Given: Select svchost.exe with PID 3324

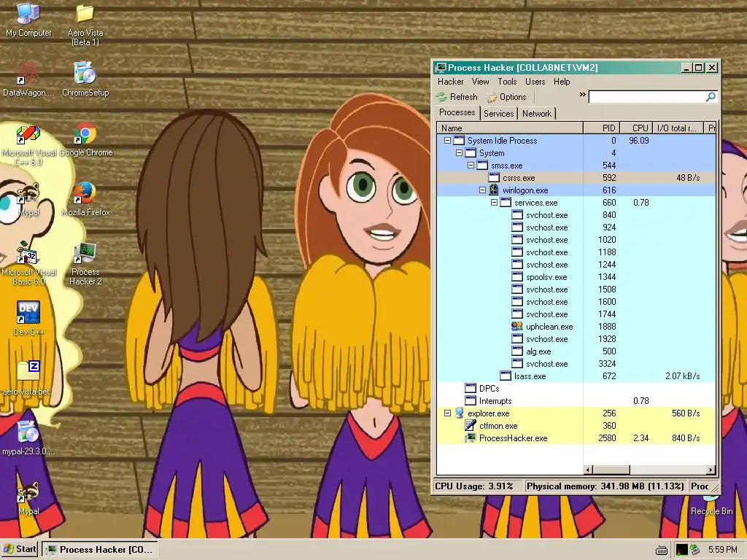Looking at the screenshot, I should (576, 363).
